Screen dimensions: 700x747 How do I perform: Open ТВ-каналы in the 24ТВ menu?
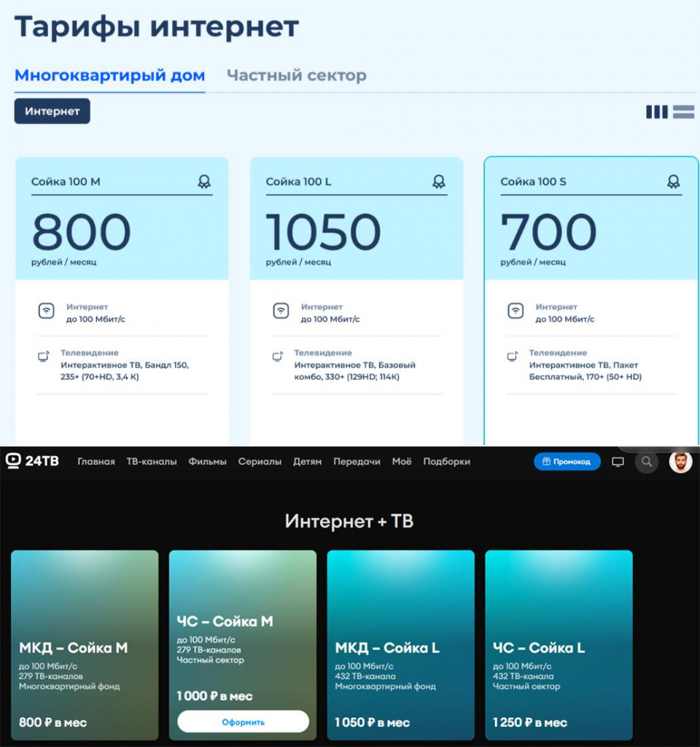pyautogui.click(x=152, y=462)
